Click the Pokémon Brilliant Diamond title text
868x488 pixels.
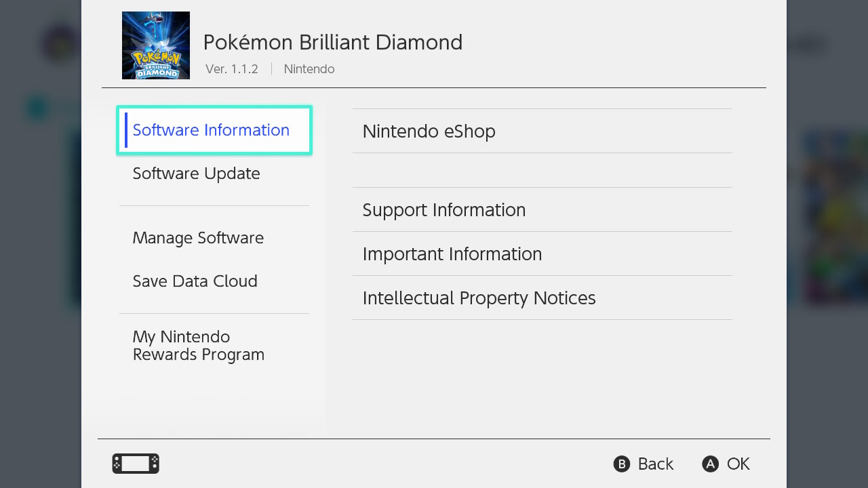333,42
